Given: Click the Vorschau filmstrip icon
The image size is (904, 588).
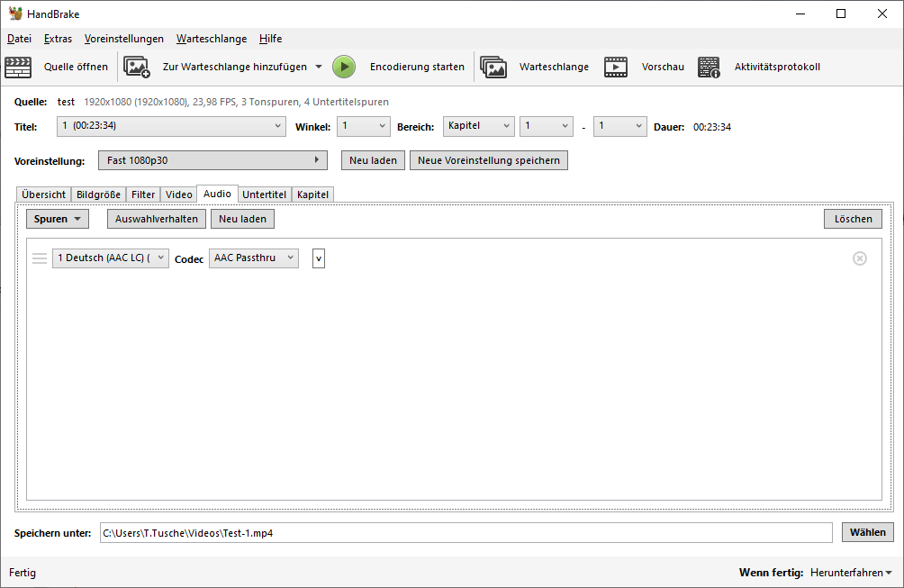Looking at the screenshot, I should (x=616, y=67).
